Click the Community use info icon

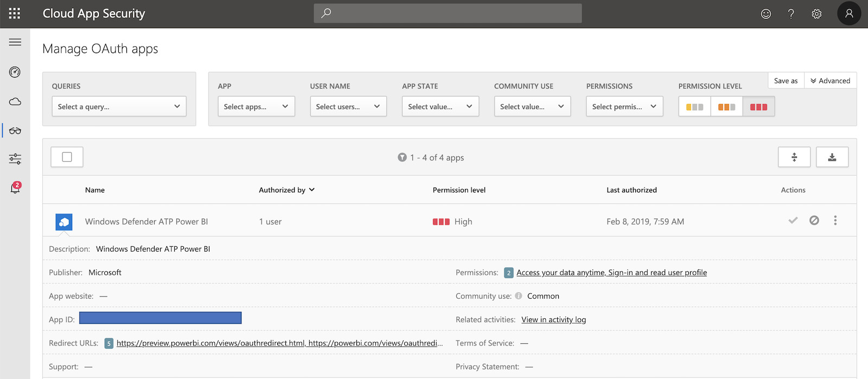(519, 296)
